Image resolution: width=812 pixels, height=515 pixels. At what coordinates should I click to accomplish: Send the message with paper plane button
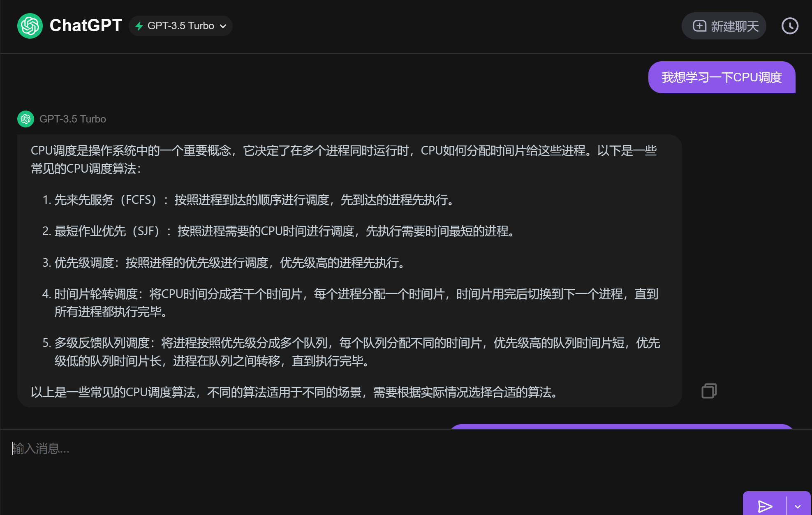(765, 506)
